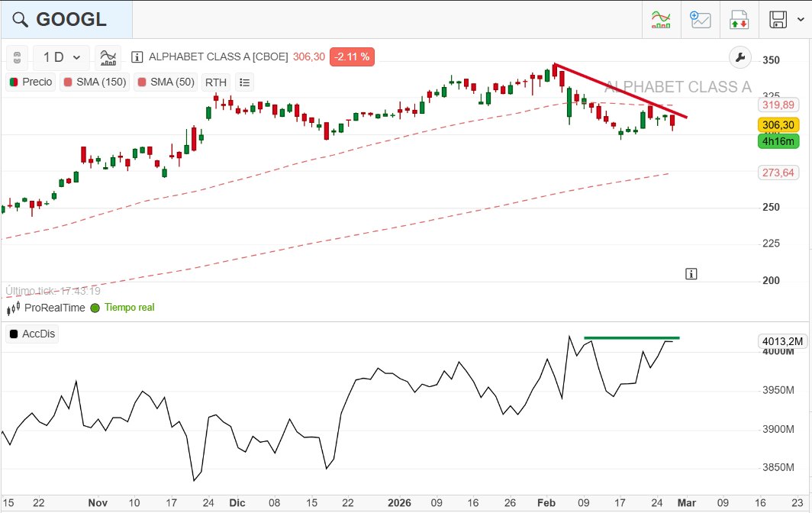Image resolution: width=812 pixels, height=513 pixels.
Task: Select the SMA (50) indicator chip
Action: click(x=166, y=82)
